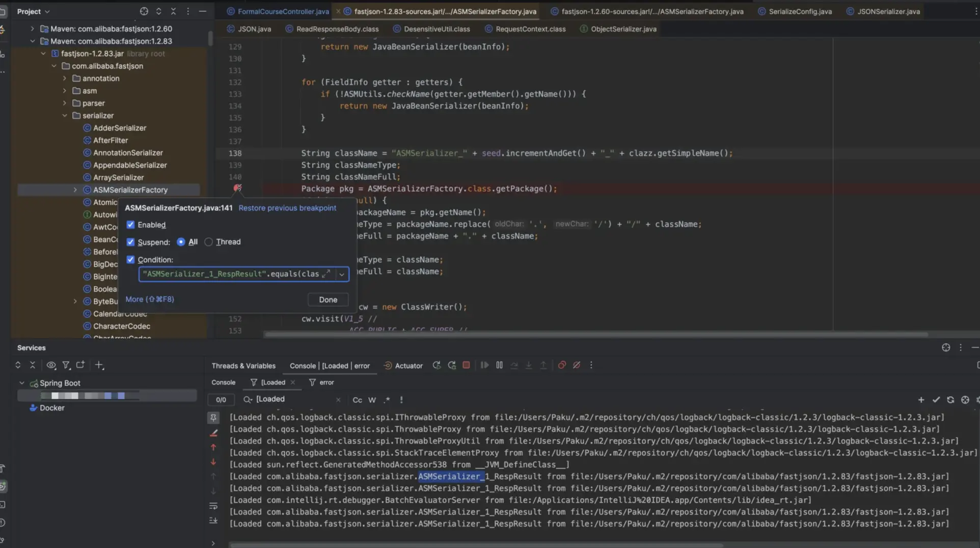Expand Maven: com.alibaba:fastjson:1.2.60 node
The image size is (980, 548).
click(32, 29)
